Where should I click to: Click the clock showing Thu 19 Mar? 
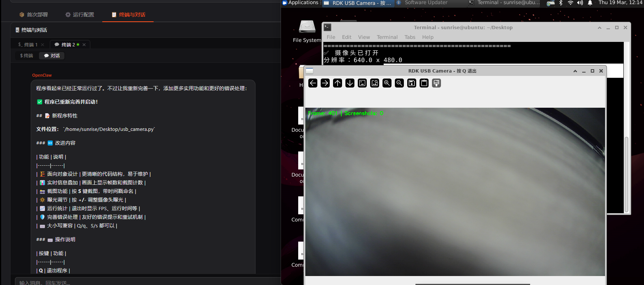pyautogui.click(x=620, y=3)
